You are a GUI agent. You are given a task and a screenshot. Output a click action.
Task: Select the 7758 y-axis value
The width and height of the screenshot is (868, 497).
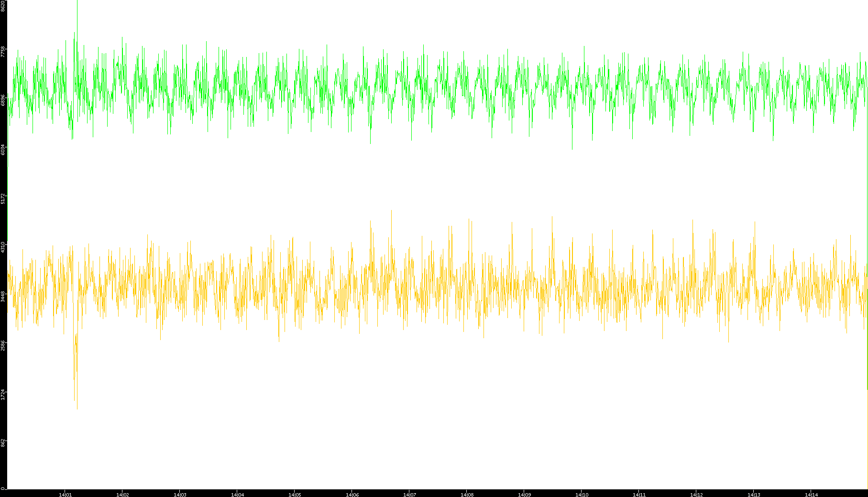(3, 51)
